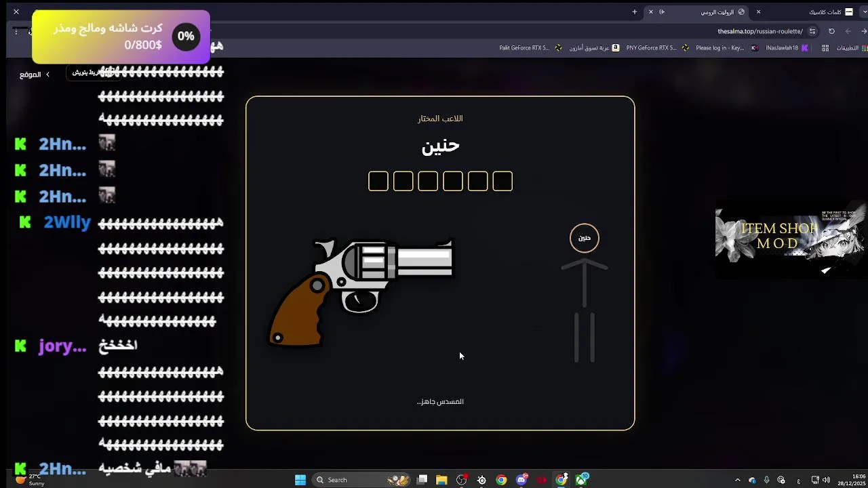This screenshot has width=868, height=488.
Task: Click Kick badge next to jory...
Action: coord(20,346)
